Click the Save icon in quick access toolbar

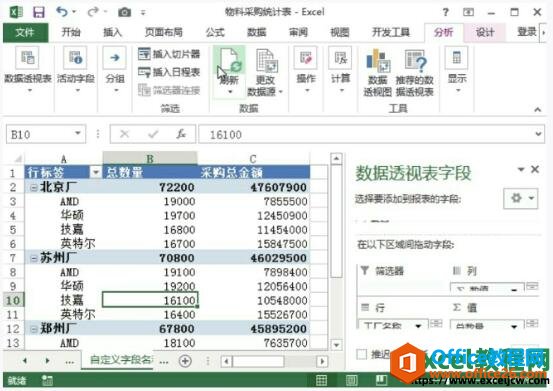pos(39,12)
